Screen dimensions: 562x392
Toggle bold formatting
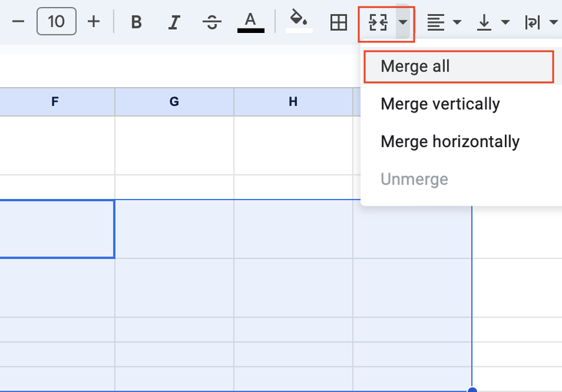136,23
